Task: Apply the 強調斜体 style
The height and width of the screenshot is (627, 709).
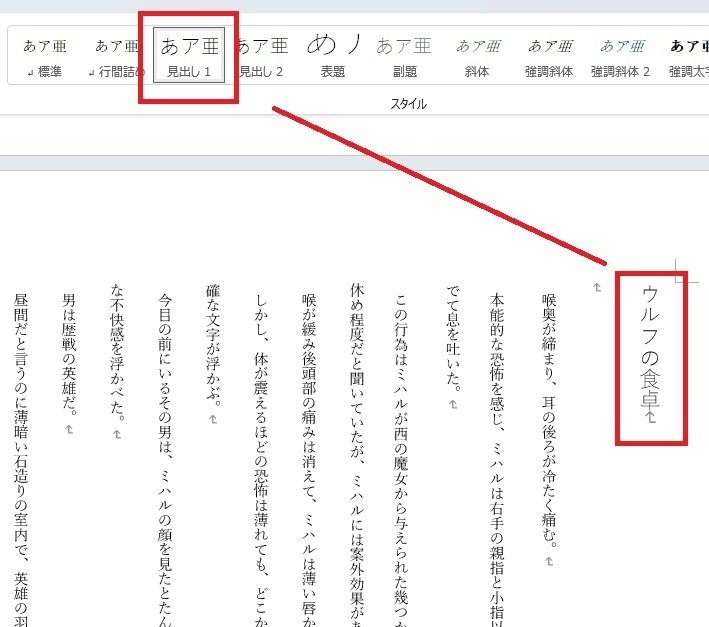Action: tap(549, 57)
